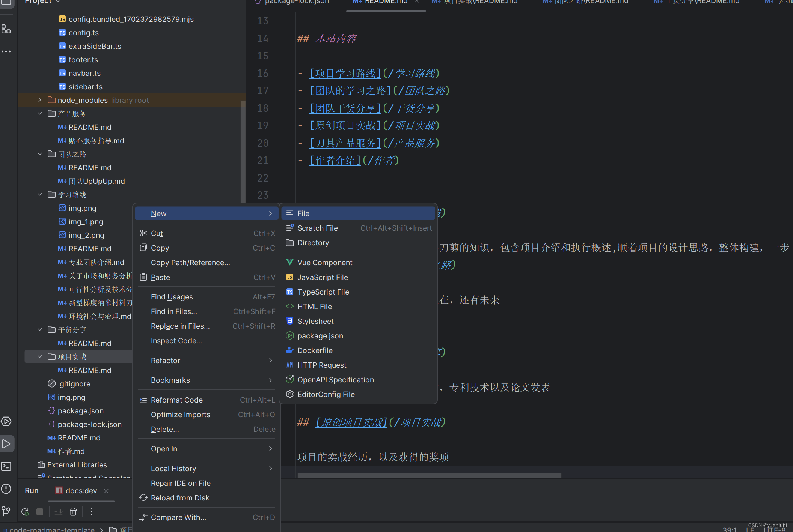Click the Stop process square icon
The image size is (793, 532).
(40, 512)
